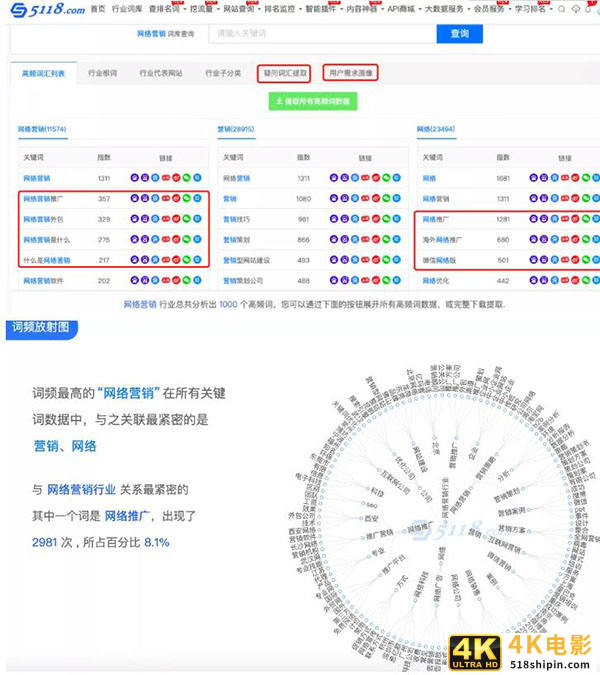This screenshot has height=675, width=600.
Task: Switch to the 高频词汇列表 tab
Action: click(x=43, y=74)
